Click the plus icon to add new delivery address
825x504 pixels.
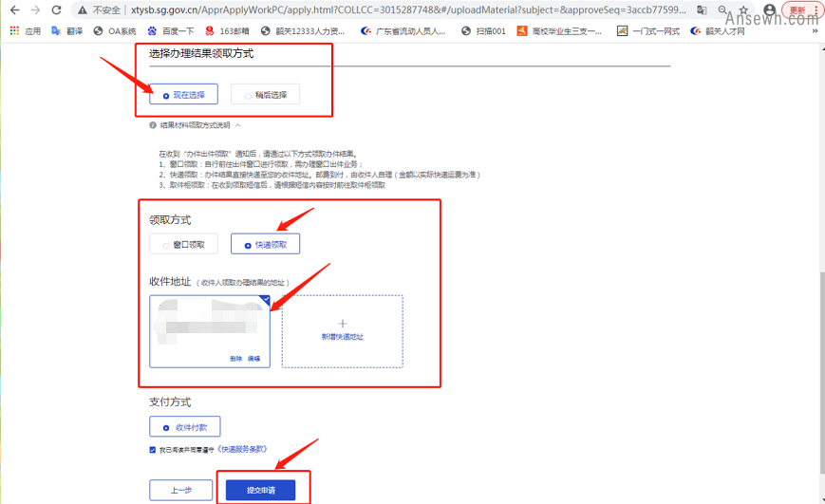[343, 324]
